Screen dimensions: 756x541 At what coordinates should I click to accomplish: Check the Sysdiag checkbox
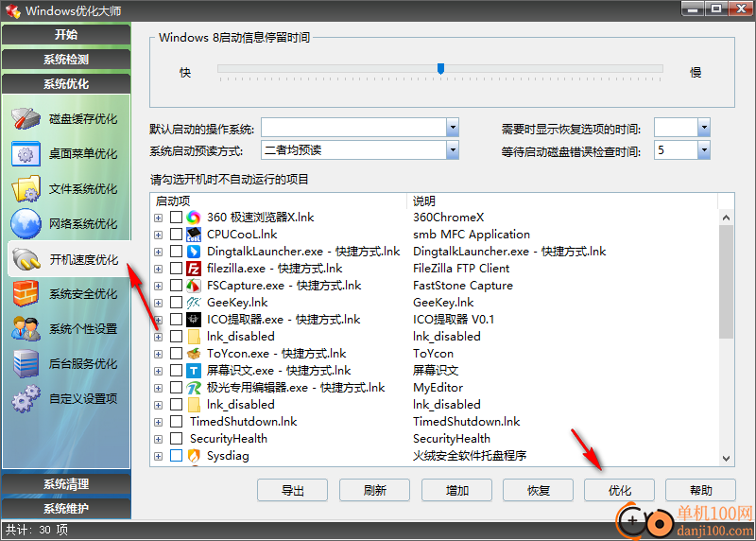pos(177,456)
